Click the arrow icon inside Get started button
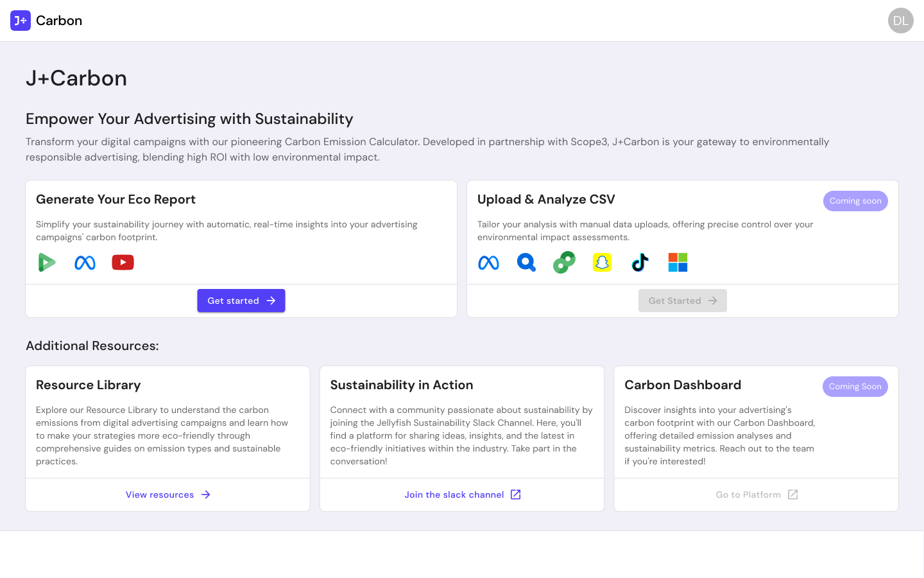Screen dimensions: 924x578 pyautogui.click(x=273, y=301)
